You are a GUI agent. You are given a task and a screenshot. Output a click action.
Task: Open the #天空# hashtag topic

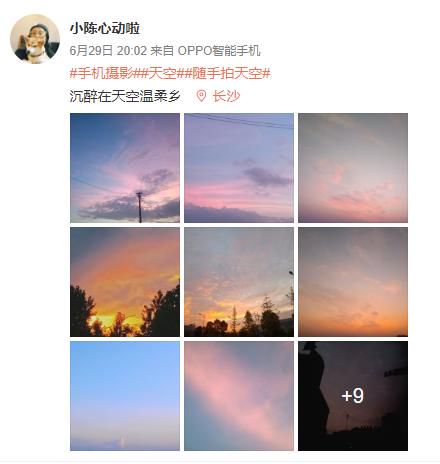click(x=162, y=73)
